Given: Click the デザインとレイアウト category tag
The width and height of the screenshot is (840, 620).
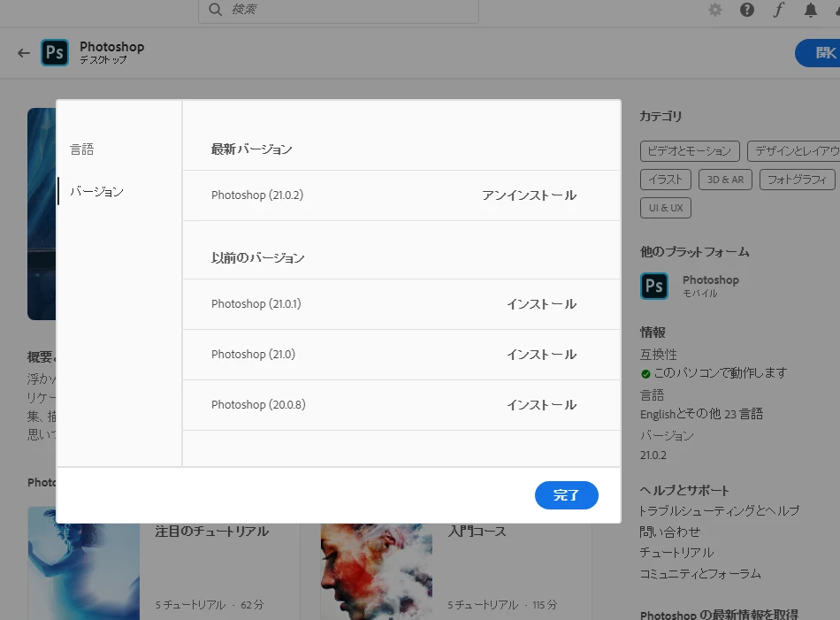Looking at the screenshot, I should pos(795,151).
